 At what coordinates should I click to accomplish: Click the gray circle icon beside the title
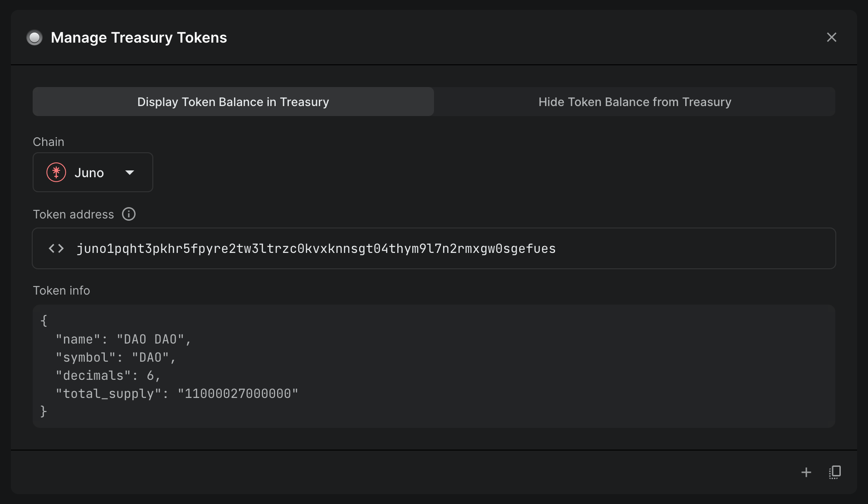coord(34,38)
